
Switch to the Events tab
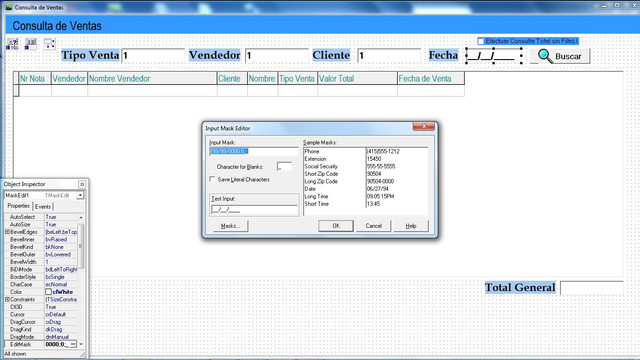[x=43, y=207]
